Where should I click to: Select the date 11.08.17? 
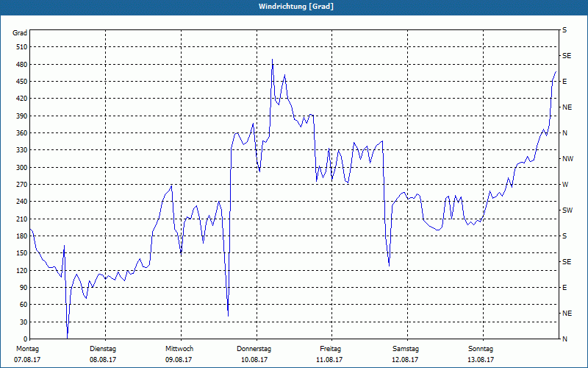329,360
